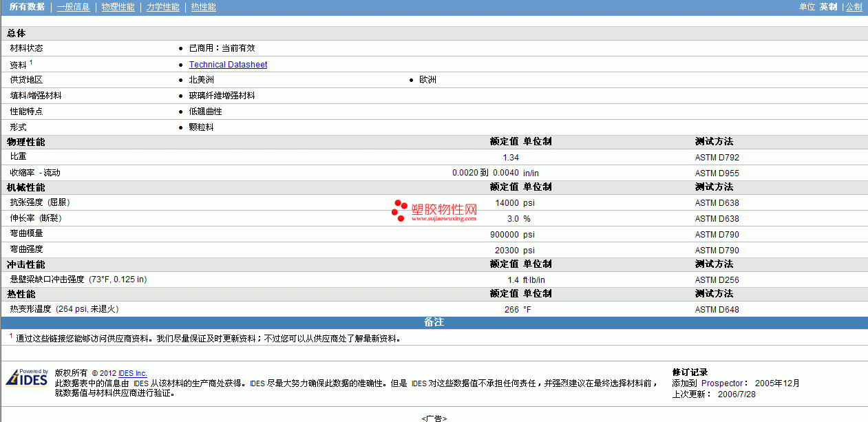
Task: Open the Technical Datasheet link
Action: point(228,65)
